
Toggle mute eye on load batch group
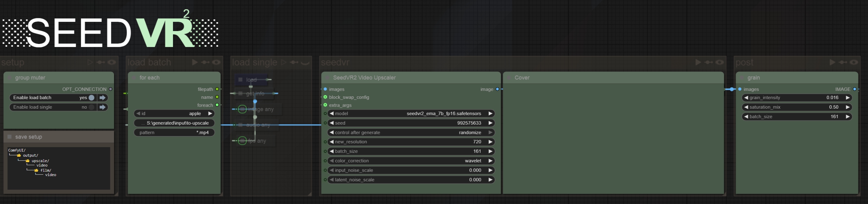point(216,62)
